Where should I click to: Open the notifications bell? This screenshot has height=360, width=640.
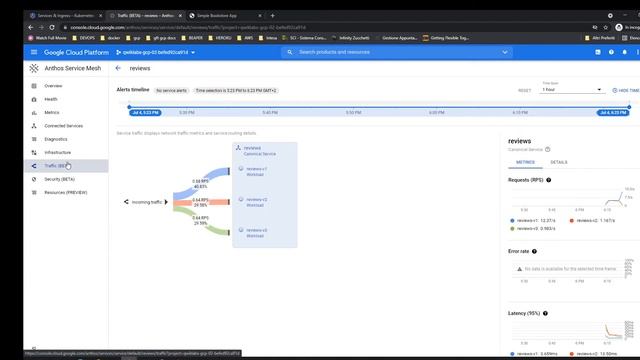point(624,52)
